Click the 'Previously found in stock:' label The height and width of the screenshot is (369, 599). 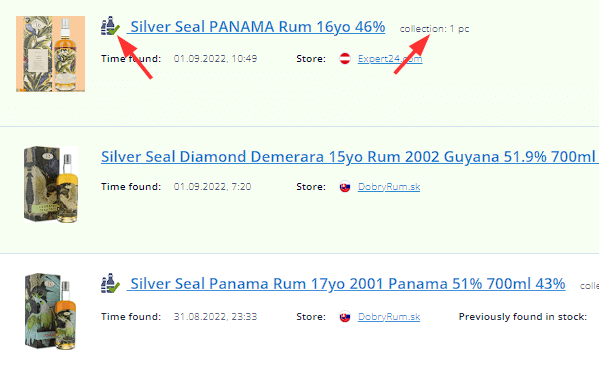click(523, 317)
